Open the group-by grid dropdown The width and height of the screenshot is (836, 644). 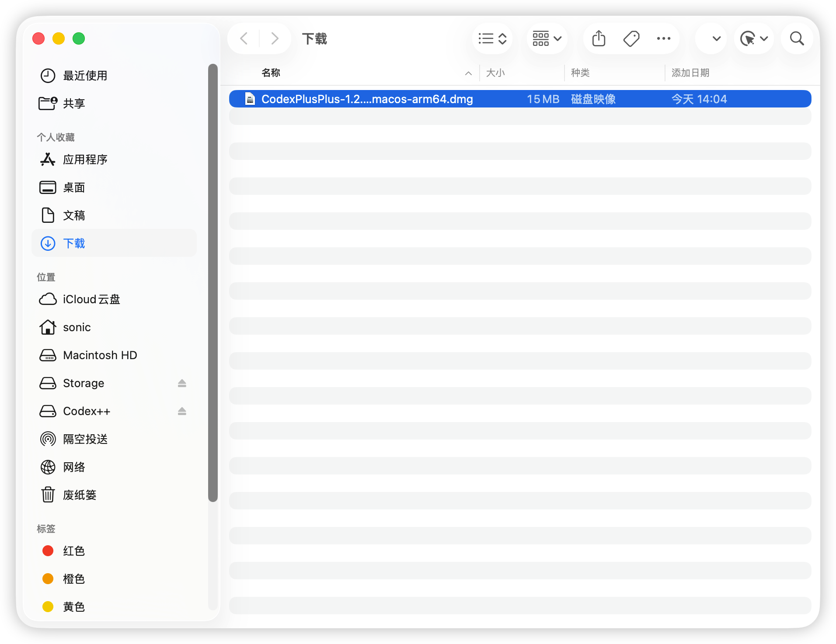(x=547, y=38)
